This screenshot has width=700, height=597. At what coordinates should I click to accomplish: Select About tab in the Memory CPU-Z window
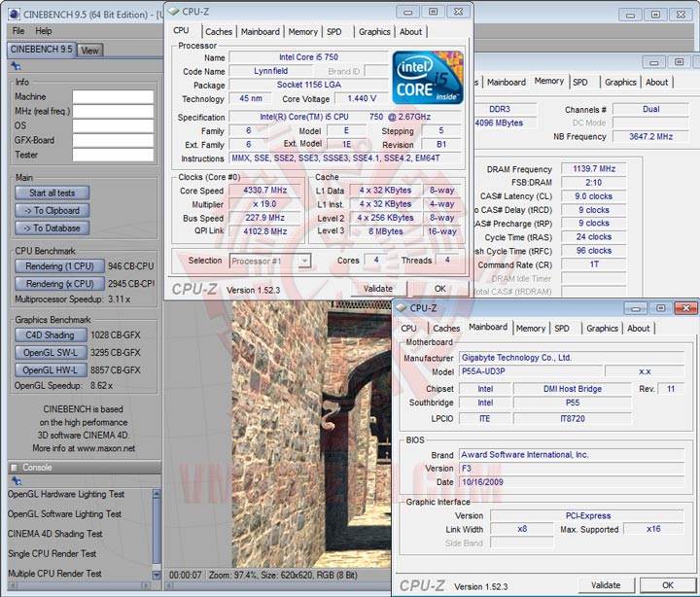pyautogui.click(x=656, y=82)
